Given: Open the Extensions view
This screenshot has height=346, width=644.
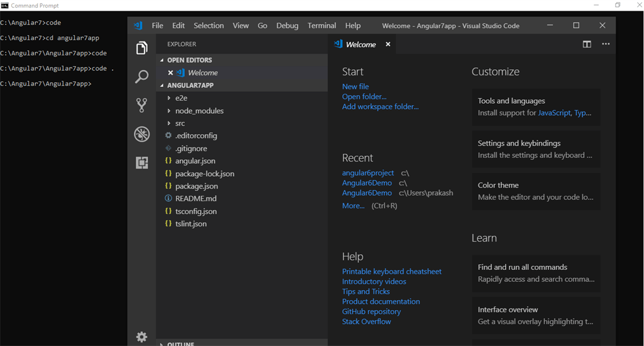Looking at the screenshot, I should coord(142,163).
